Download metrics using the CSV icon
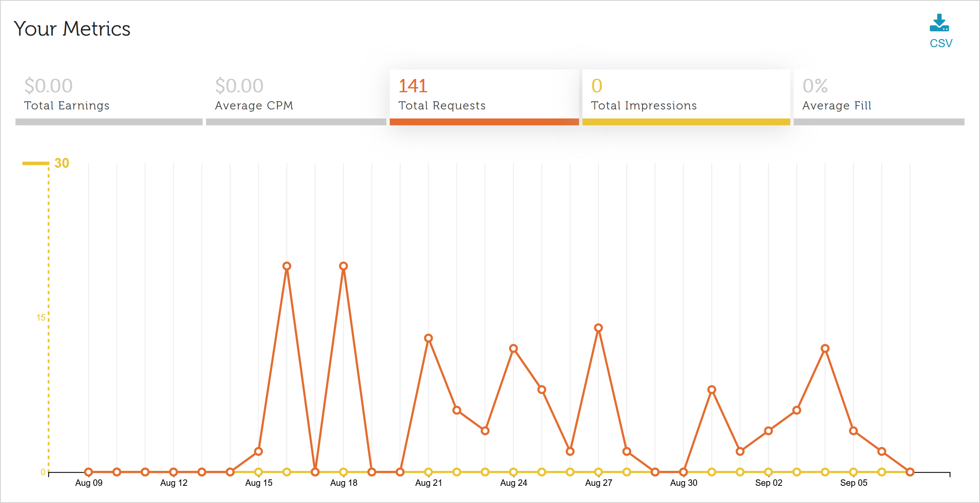 [x=940, y=31]
